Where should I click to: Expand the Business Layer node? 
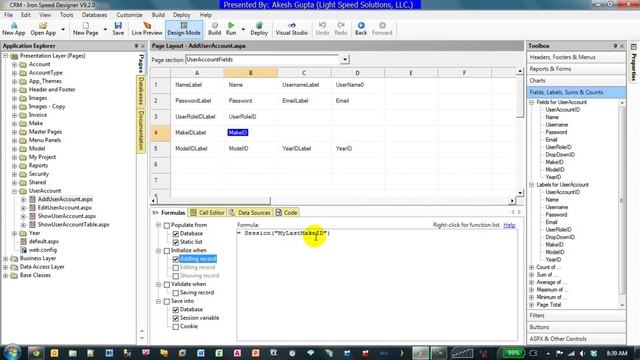click(x=5, y=258)
